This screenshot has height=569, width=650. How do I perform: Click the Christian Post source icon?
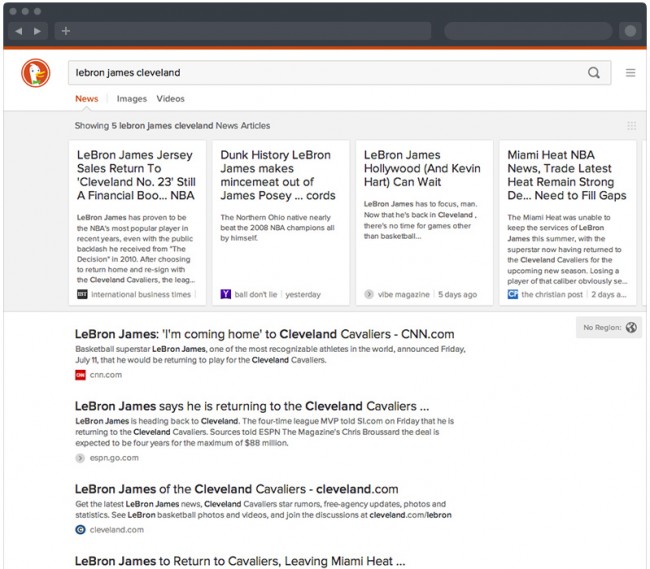click(512, 294)
